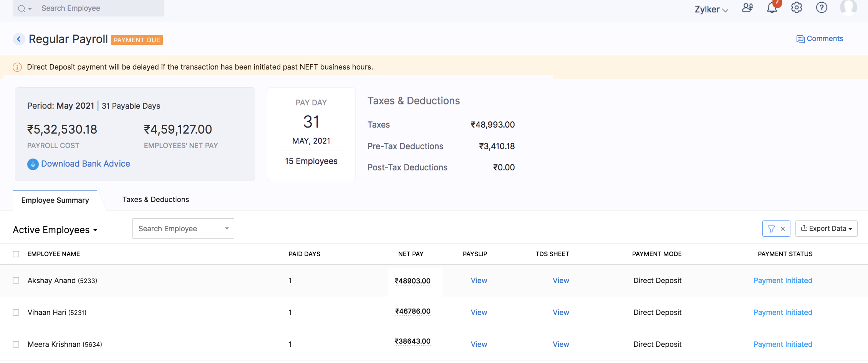Image resolution: width=868 pixels, height=363 pixels.
Task: Clear filter using the X icon
Action: coord(783,229)
